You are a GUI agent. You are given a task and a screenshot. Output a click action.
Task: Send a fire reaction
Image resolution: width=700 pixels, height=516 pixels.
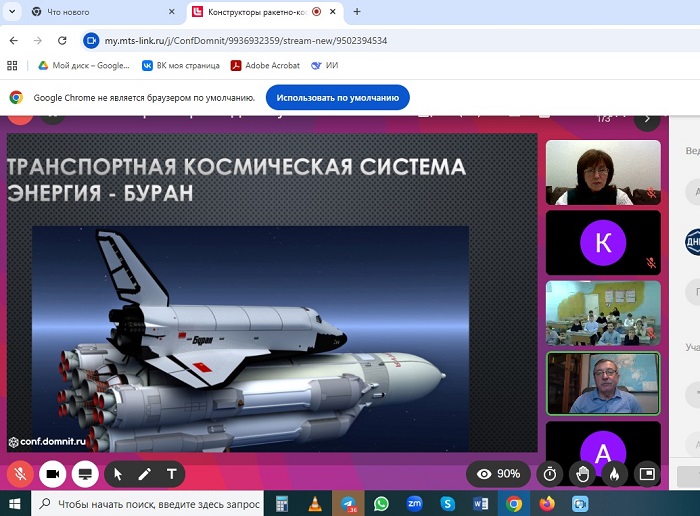pyautogui.click(x=613, y=473)
